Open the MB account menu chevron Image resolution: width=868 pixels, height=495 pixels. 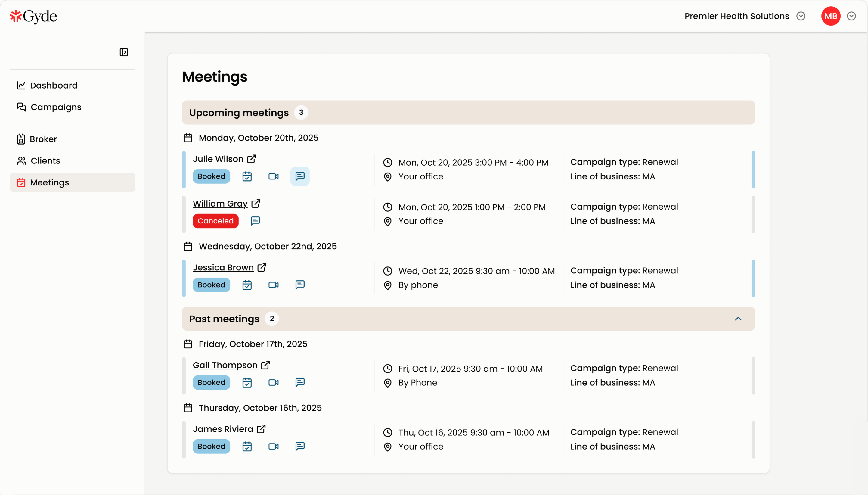[x=851, y=16]
